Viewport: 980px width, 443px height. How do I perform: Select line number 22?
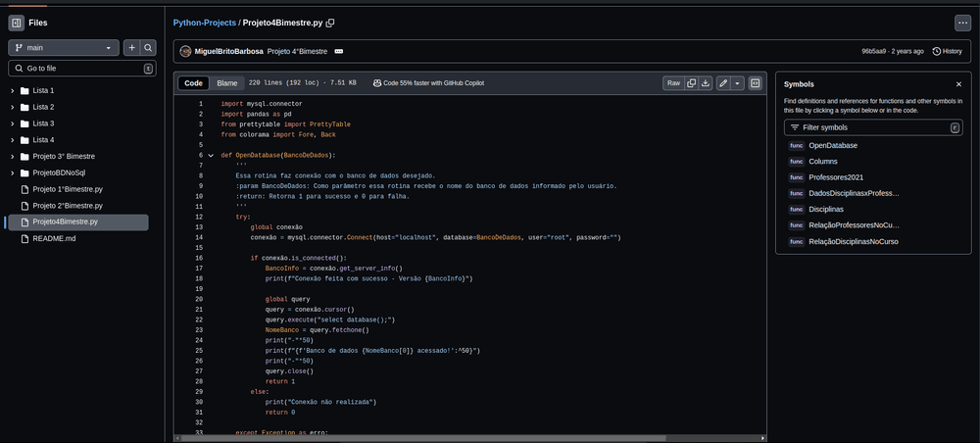199,320
